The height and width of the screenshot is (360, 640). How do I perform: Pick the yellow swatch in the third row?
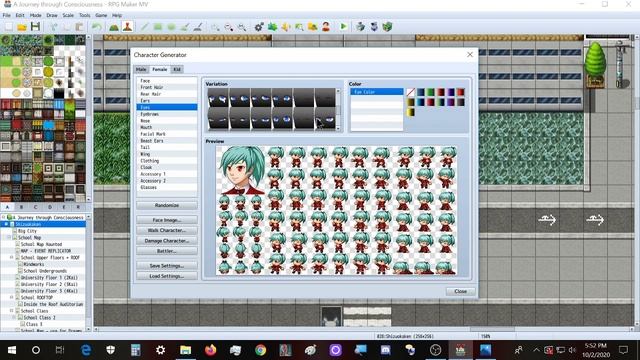411,112
